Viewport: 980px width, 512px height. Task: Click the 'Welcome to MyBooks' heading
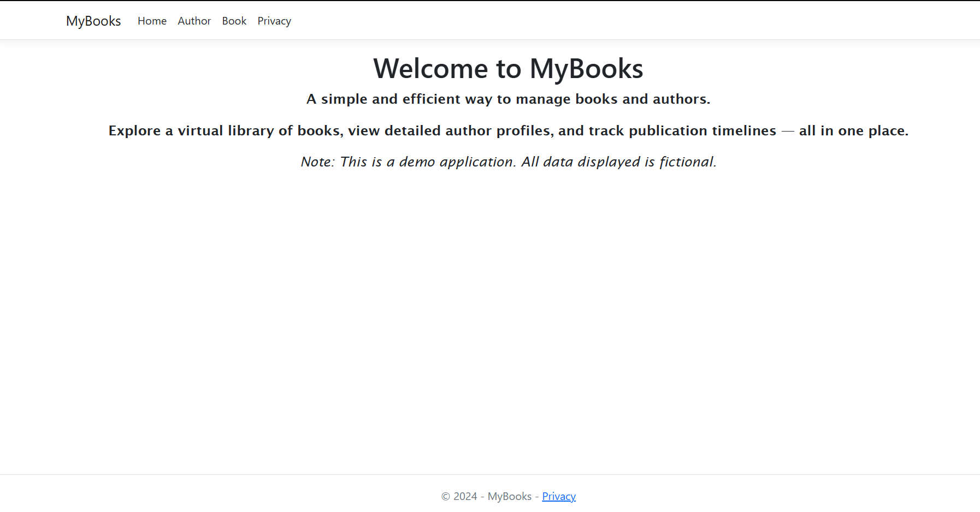(x=508, y=69)
